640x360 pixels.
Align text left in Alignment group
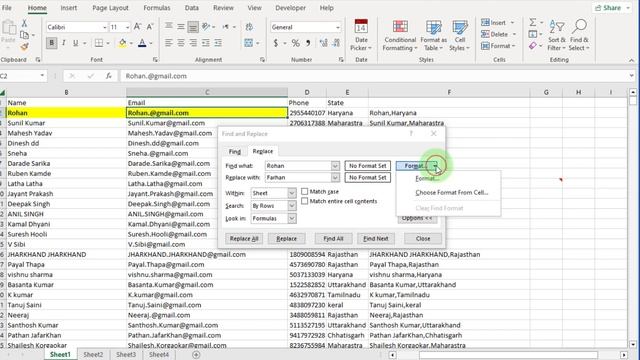click(168, 42)
